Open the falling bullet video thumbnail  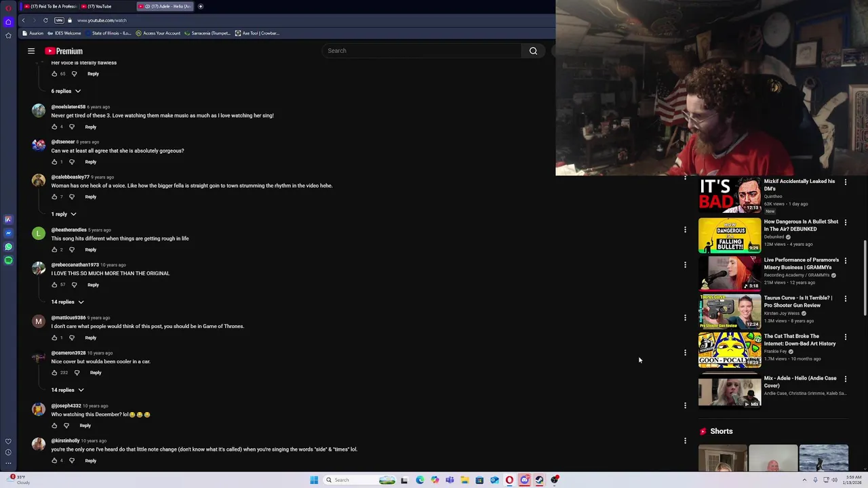730,235
